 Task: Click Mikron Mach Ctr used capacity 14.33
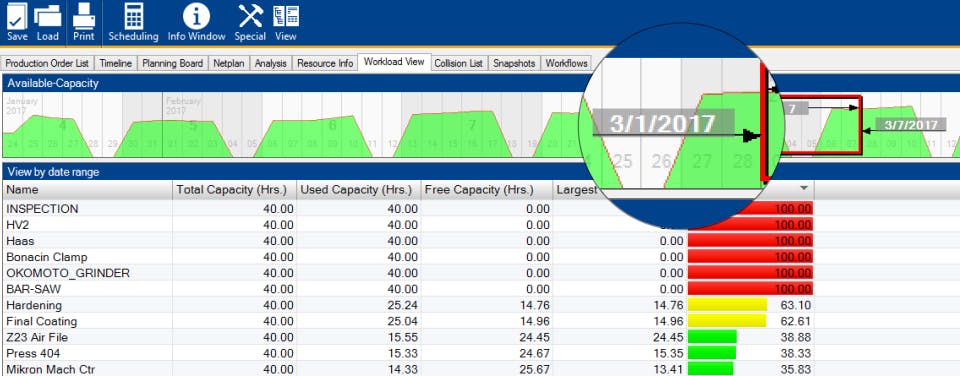coord(402,369)
